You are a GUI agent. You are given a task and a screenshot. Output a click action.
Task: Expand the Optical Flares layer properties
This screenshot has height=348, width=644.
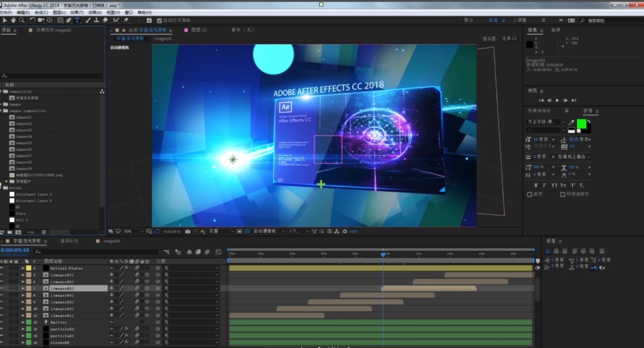pos(23,268)
